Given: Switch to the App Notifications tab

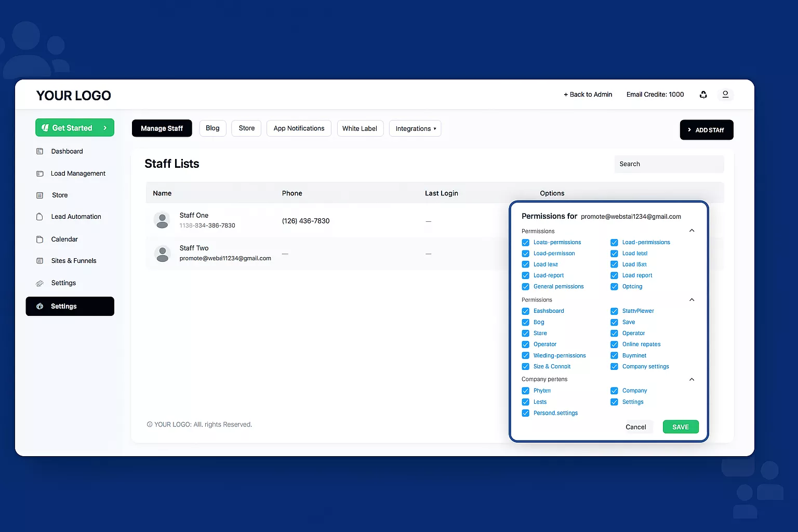Looking at the screenshot, I should tap(299, 128).
